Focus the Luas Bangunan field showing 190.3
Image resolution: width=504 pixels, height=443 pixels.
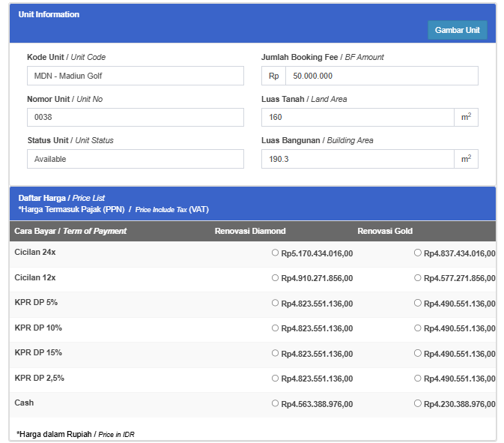click(358, 159)
